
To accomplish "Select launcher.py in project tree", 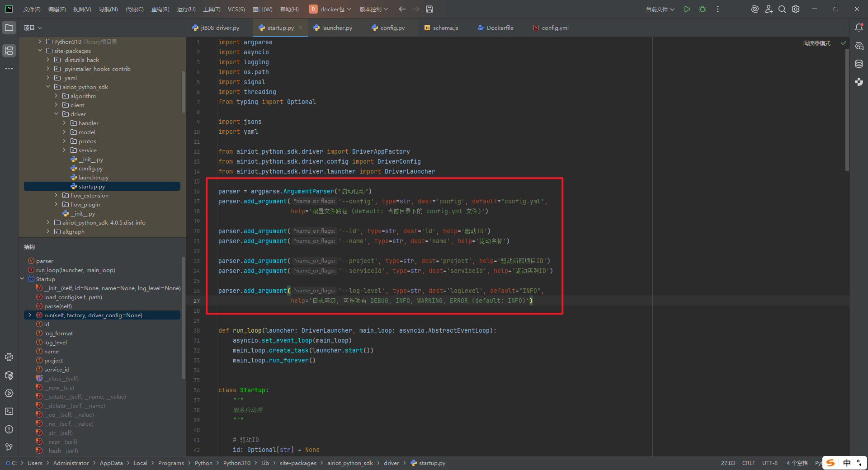I will 94,177.
